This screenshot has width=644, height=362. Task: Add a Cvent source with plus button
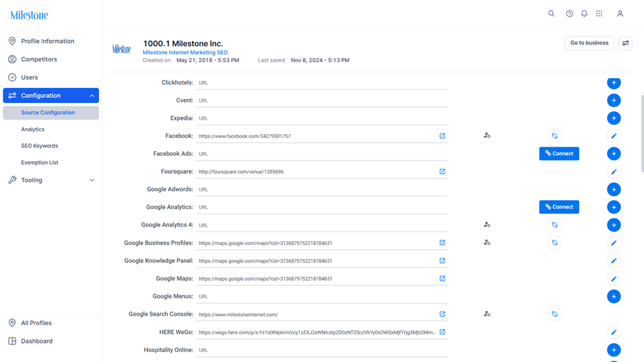(614, 100)
